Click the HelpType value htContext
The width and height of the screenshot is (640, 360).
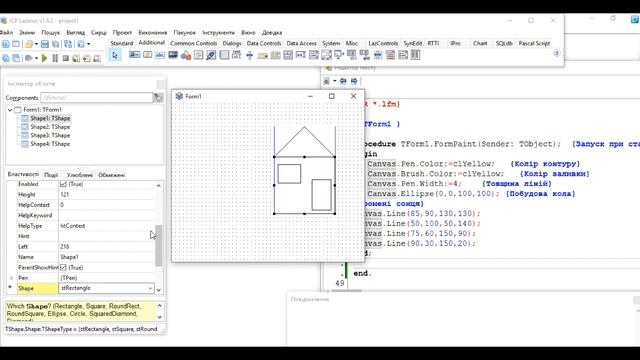107,226
